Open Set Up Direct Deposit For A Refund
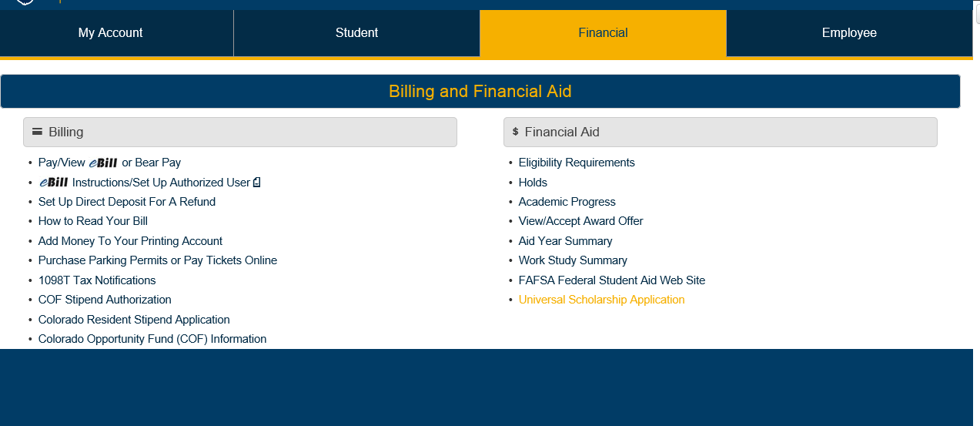This screenshot has height=426, width=980. tap(127, 202)
